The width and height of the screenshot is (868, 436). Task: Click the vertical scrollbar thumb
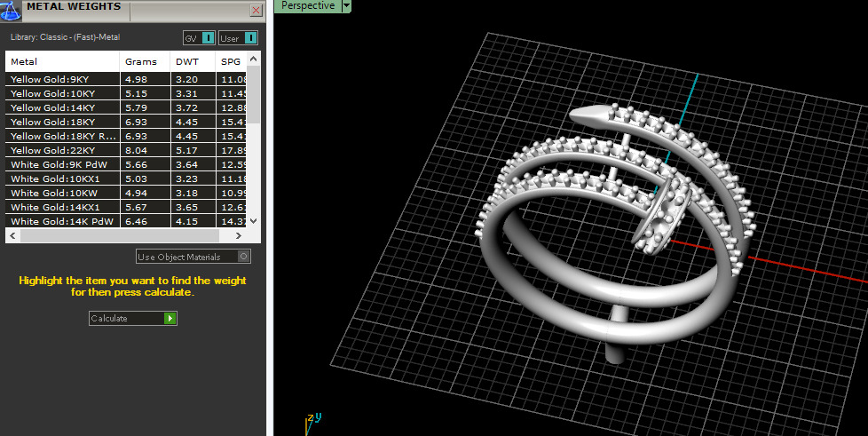[254, 94]
